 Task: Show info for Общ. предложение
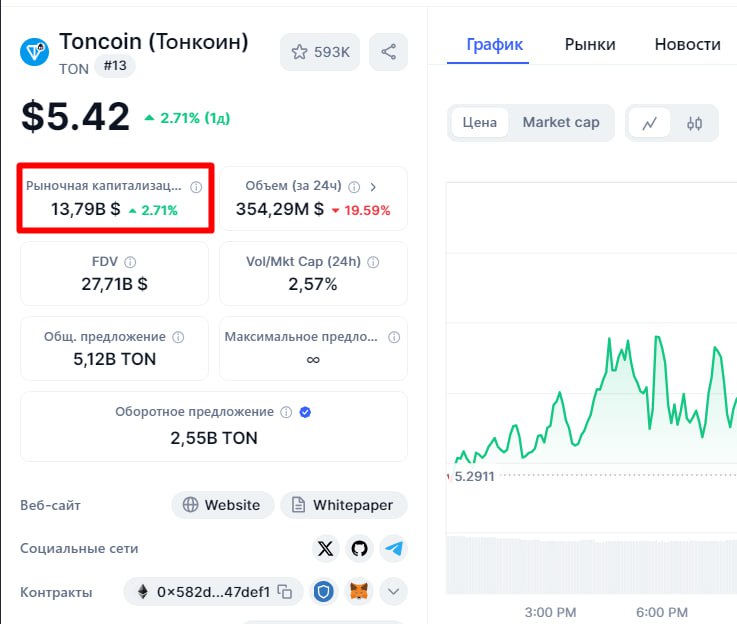(x=178, y=337)
